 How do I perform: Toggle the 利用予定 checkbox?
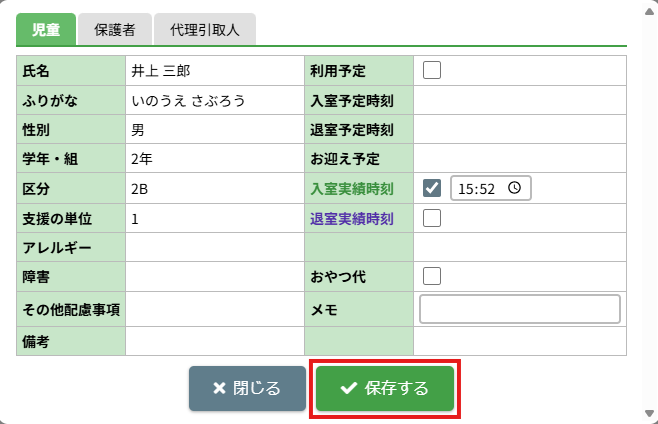point(432,71)
